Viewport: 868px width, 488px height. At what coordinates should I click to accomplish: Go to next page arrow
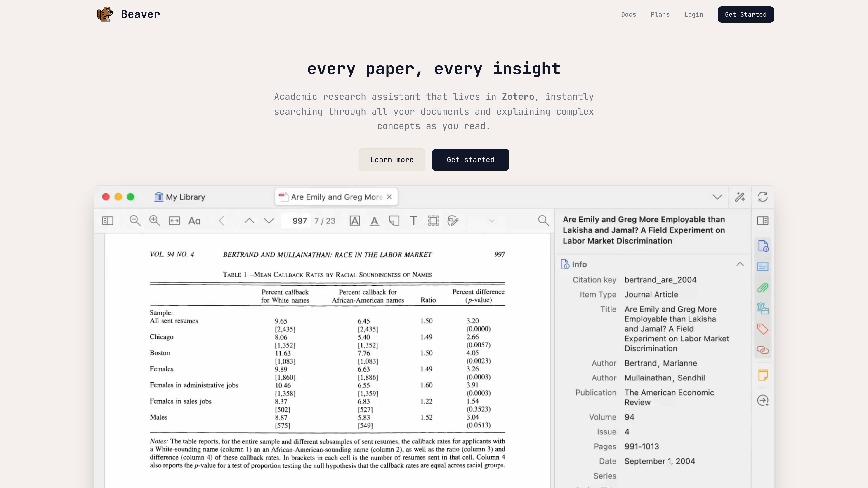pyautogui.click(x=269, y=221)
